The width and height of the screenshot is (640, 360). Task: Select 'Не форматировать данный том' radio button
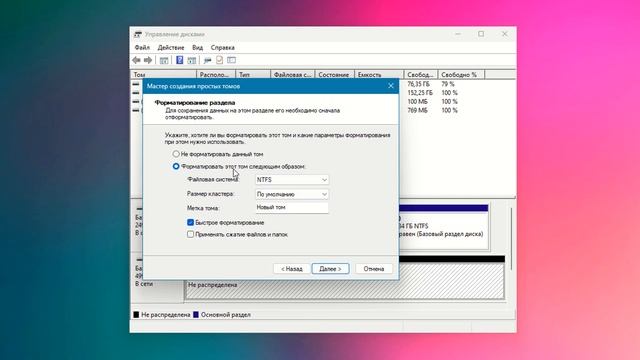176,154
